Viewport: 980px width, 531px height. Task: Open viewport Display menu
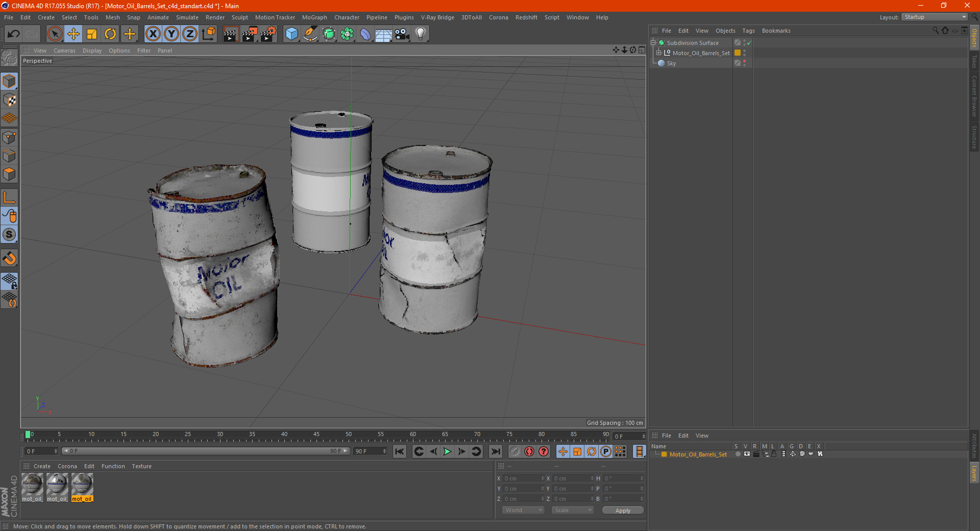tap(92, 51)
